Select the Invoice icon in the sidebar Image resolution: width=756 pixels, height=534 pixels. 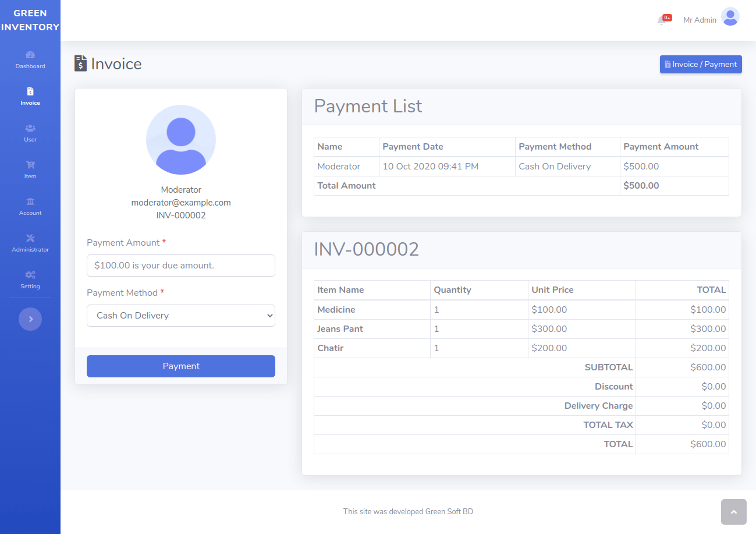30,91
